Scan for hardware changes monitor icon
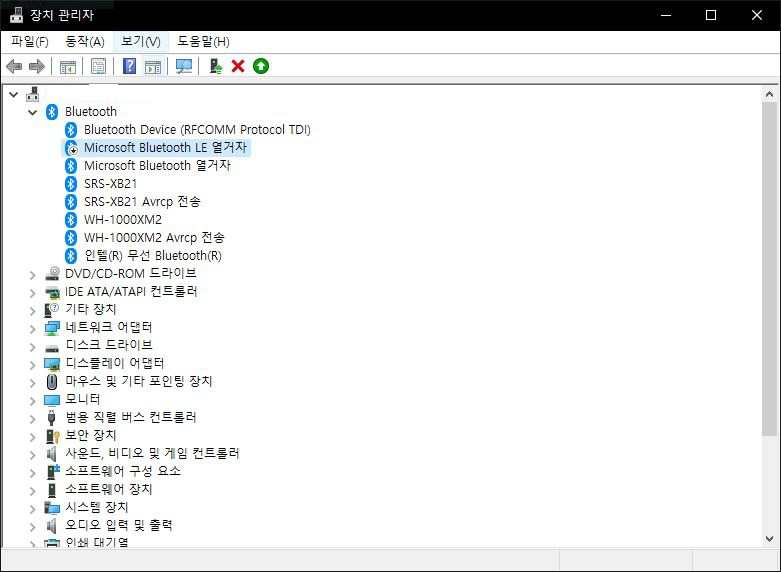Image resolution: width=781 pixels, height=572 pixels. point(184,66)
